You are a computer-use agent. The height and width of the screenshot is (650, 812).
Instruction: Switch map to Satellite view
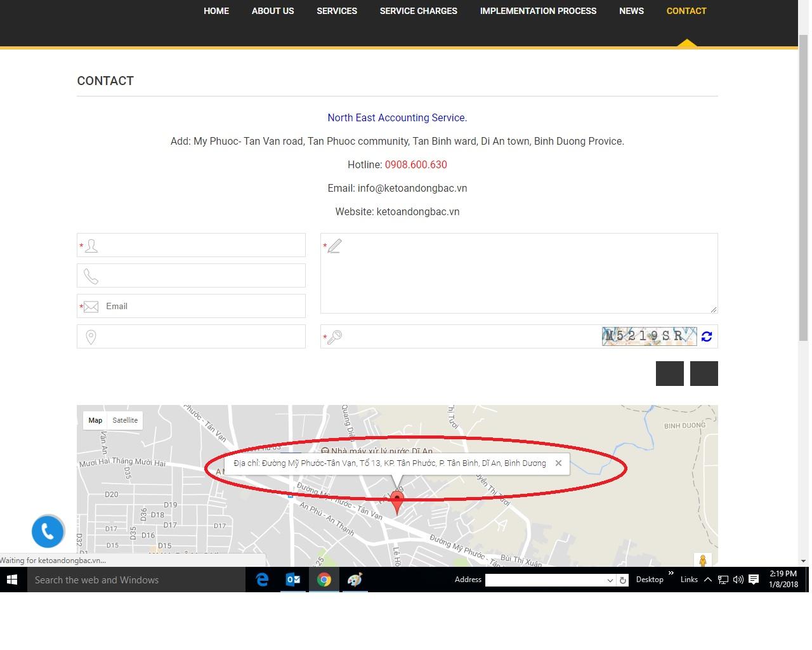(x=125, y=420)
